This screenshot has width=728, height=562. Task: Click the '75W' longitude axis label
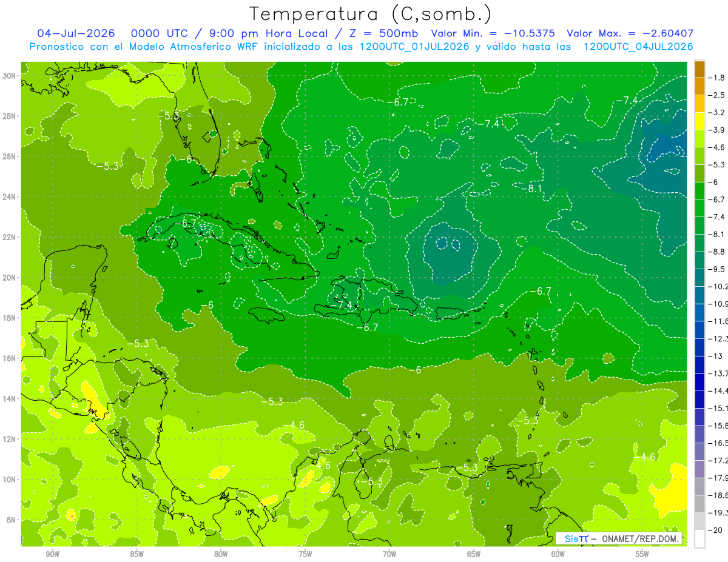point(305,555)
